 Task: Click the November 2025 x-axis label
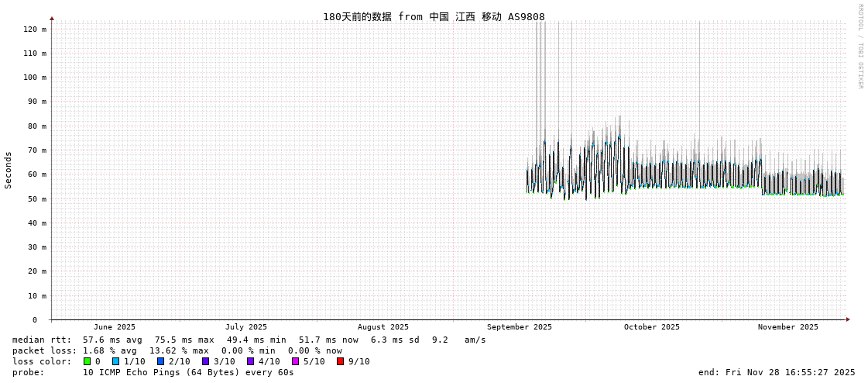coord(787,327)
